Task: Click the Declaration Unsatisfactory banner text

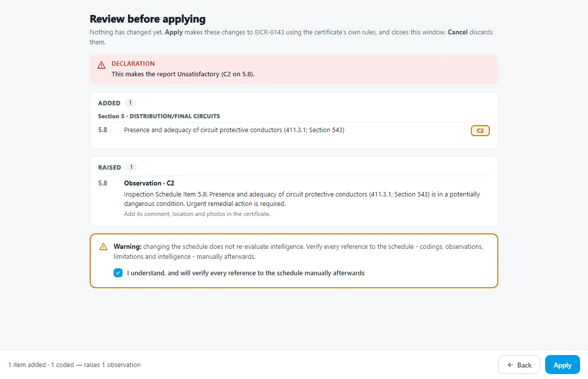Action: 183,74
